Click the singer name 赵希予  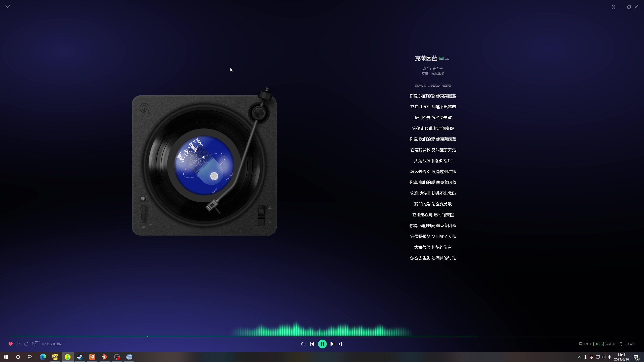pos(438,68)
